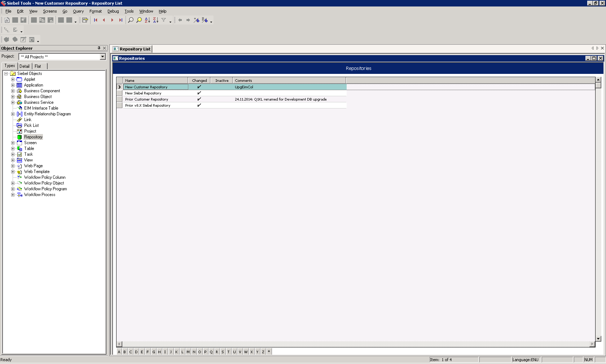Click the Name column header
The image size is (606, 364).
[x=155, y=80]
